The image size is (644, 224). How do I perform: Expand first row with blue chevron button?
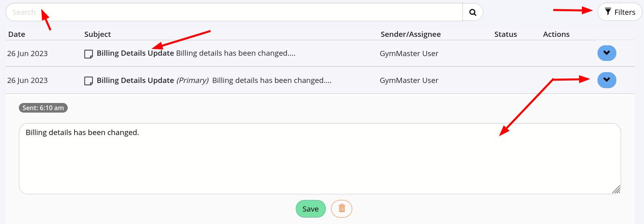[607, 53]
